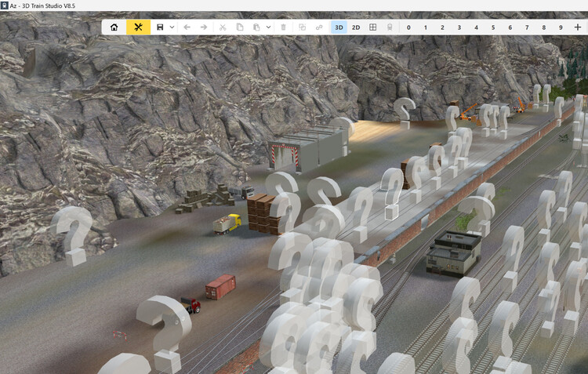The height and width of the screenshot is (374, 588).
Task: Toggle the editing tools mode
Action: (138, 27)
